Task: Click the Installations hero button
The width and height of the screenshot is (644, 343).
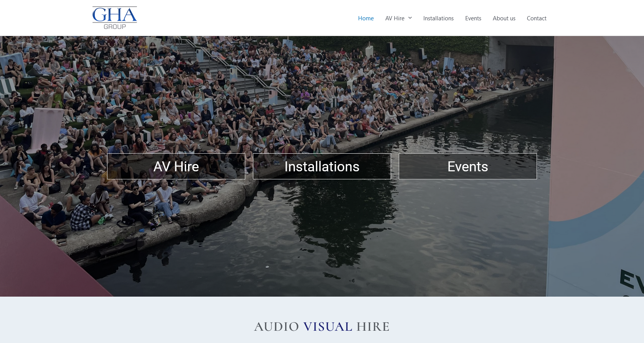Action: [322, 166]
